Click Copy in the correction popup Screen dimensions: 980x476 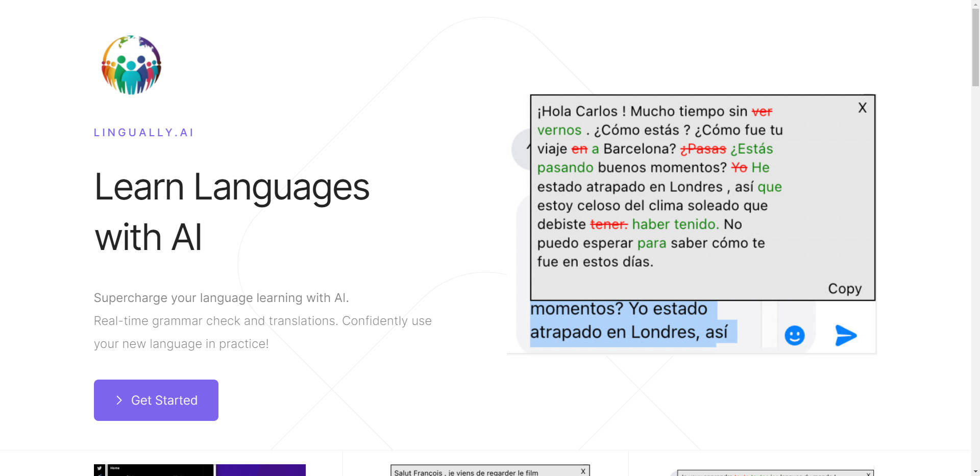844,289
